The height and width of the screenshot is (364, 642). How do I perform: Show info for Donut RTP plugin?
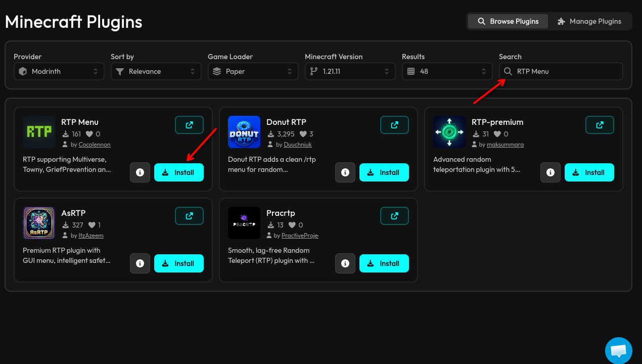[345, 172]
